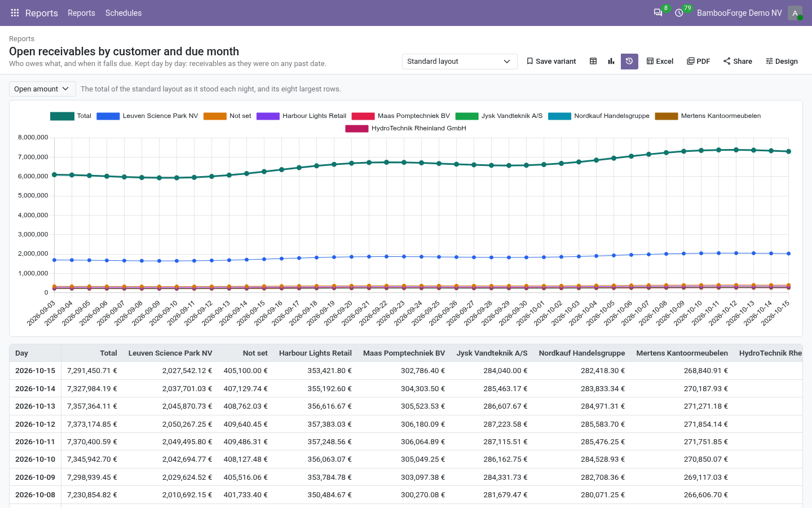The width and height of the screenshot is (812, 508).
Task: Toggle the history view icon
Action: pyautogui.click(x=629, y=62)
